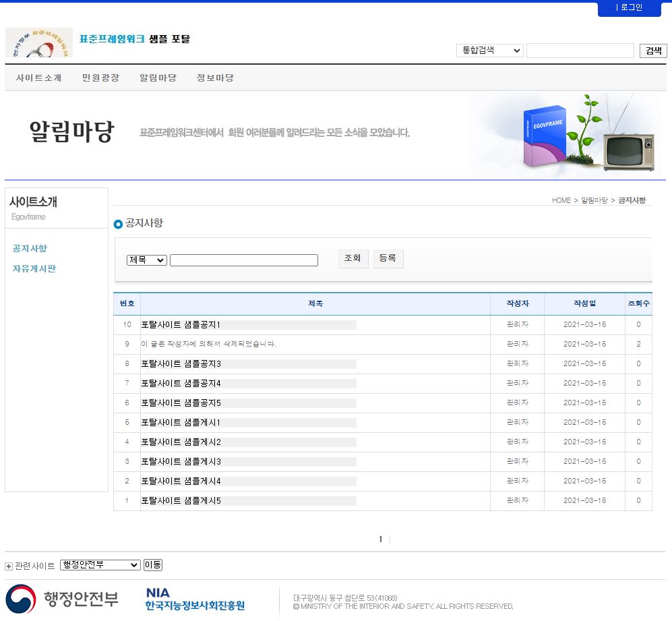Open the 통합검색 dropdown at top

(x=489, y=51)
